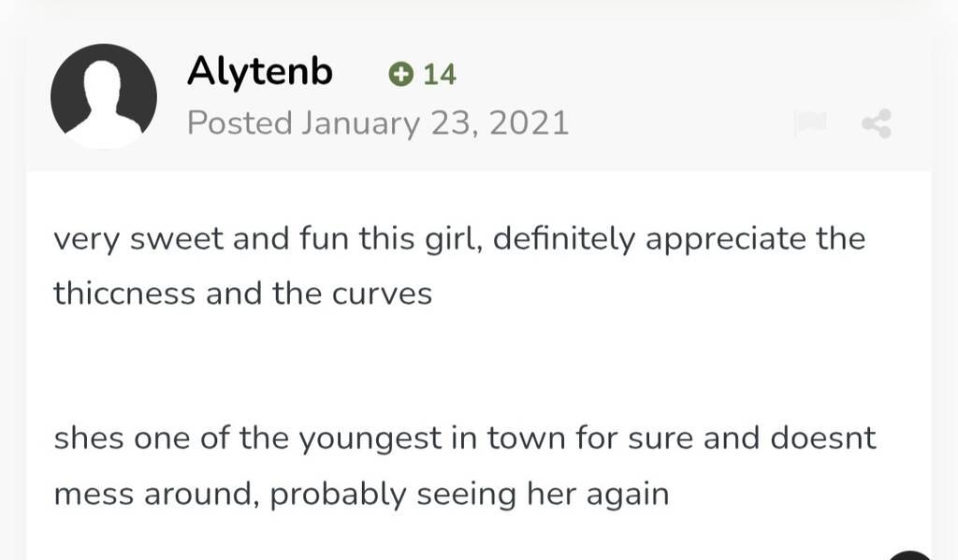
Task: Click the green plus reputation icon
Action: click(400, 75)
